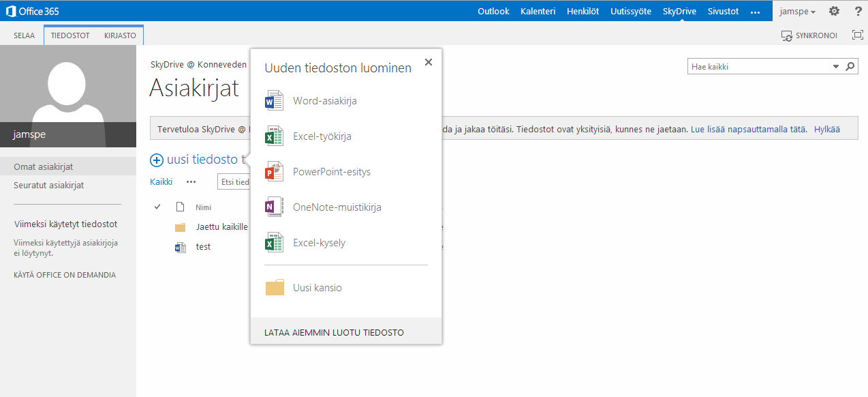Sort by the Nimi column header
The width and height of the screenshot is (868, 397).
click(x=203, y=207)
